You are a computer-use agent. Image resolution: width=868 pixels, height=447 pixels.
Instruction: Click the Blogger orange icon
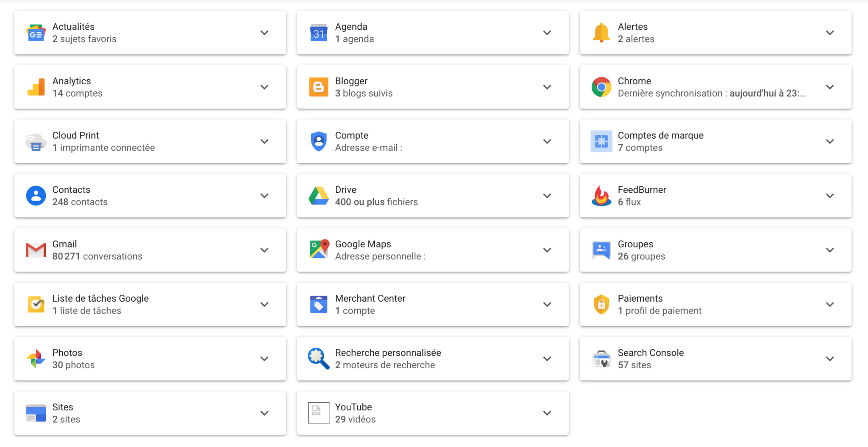point(318,87)
